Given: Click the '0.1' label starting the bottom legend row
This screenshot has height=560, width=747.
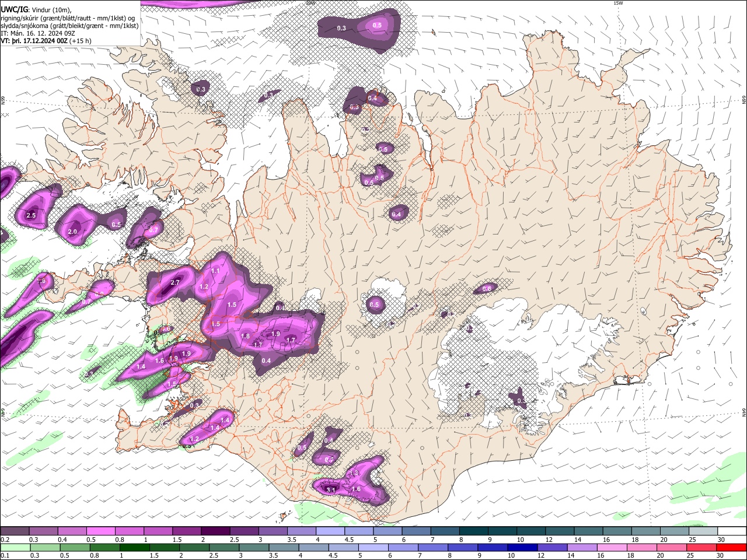Looking at the screenshot, I should tap(5, 556).
